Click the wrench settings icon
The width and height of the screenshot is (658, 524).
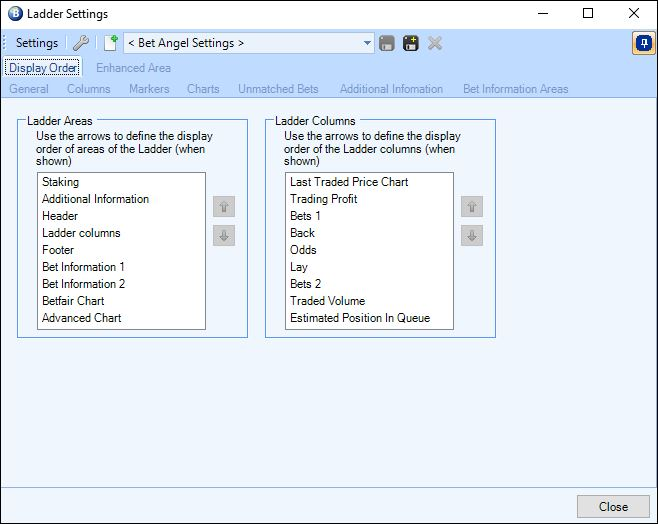click(x=81, y=43)
